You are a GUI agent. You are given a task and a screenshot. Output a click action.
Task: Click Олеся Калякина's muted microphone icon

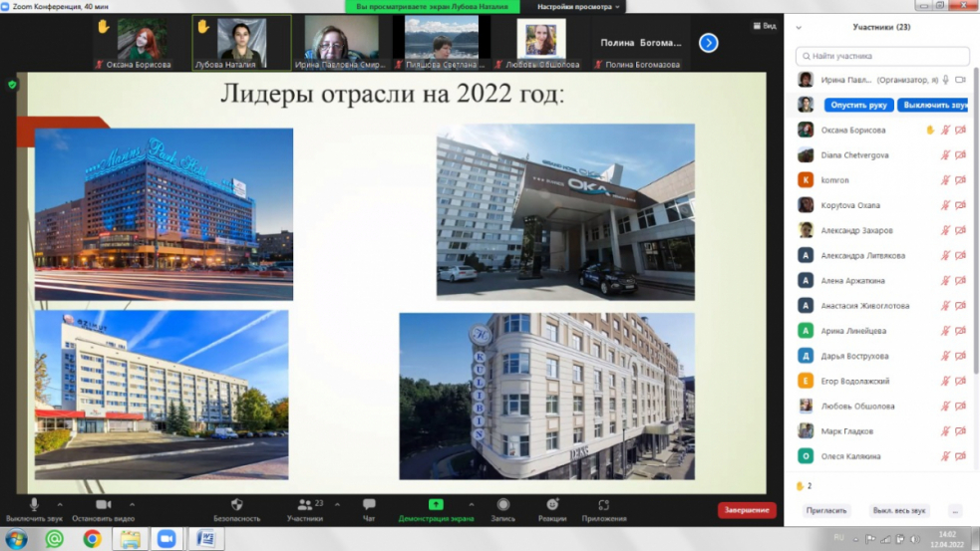946,456
